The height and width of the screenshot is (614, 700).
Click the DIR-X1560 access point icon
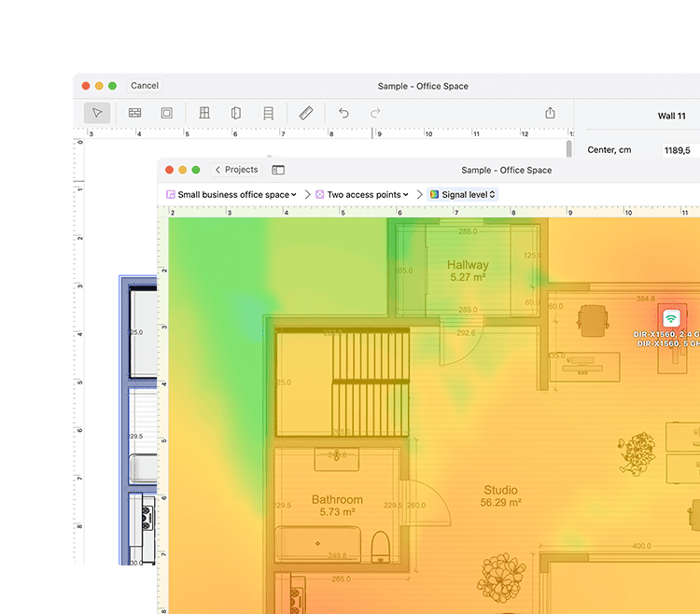(x=671, y=318)
